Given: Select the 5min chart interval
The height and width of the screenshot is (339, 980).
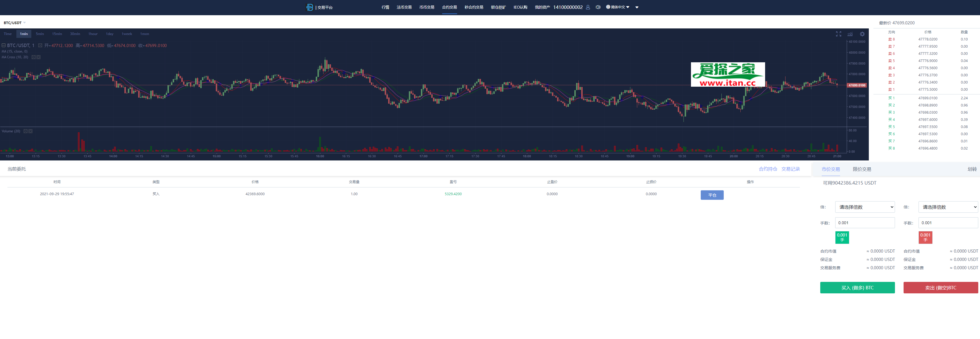Looking at the screenshot, I should (x=40, y=34).
